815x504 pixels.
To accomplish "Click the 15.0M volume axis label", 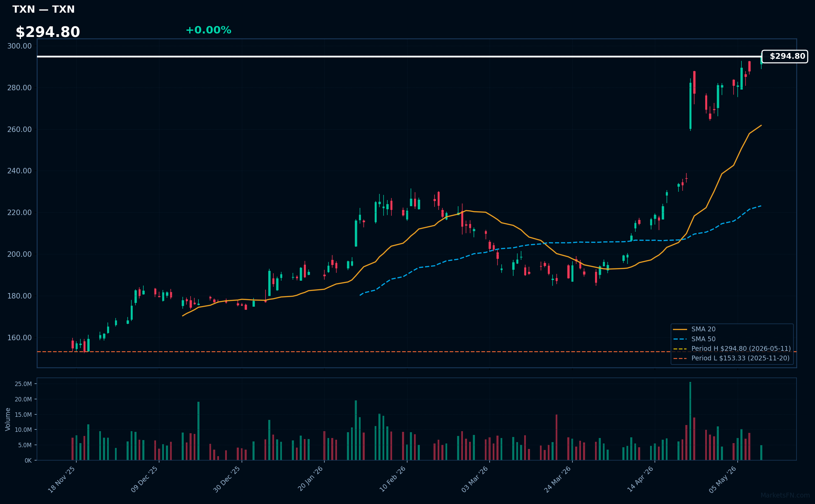I will (23, 415).
